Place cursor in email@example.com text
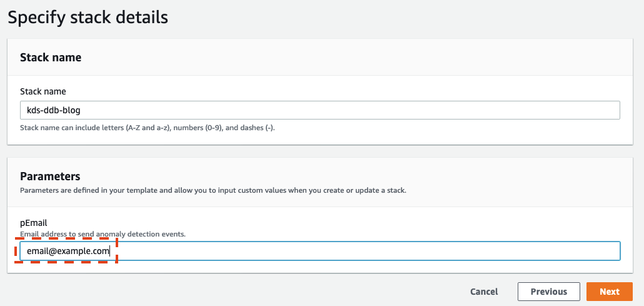The height and width of the screenshot is (306, 644). pyautogui.click(x=68, y=251)
